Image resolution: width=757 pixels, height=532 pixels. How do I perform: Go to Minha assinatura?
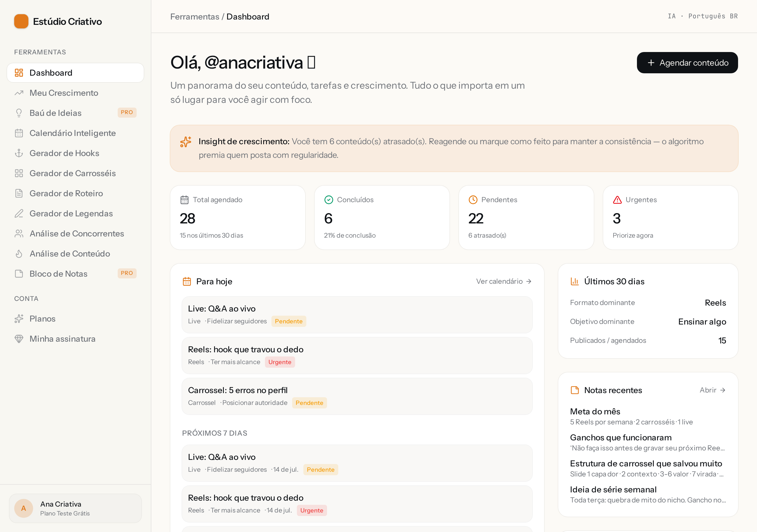[75, 339]
